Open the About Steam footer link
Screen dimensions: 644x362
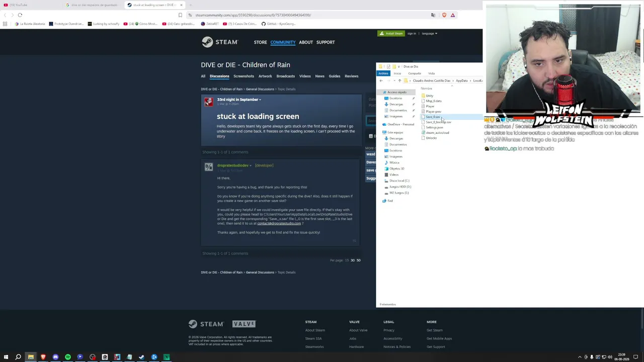pyautogui.click(x=315, y=330)
